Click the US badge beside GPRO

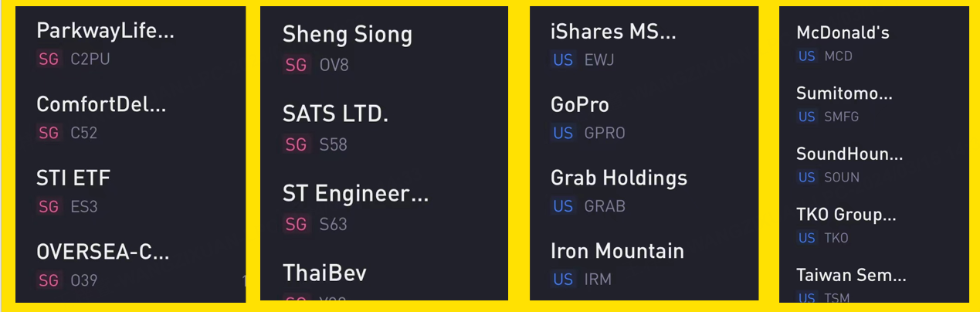click(x=563, y=133)
